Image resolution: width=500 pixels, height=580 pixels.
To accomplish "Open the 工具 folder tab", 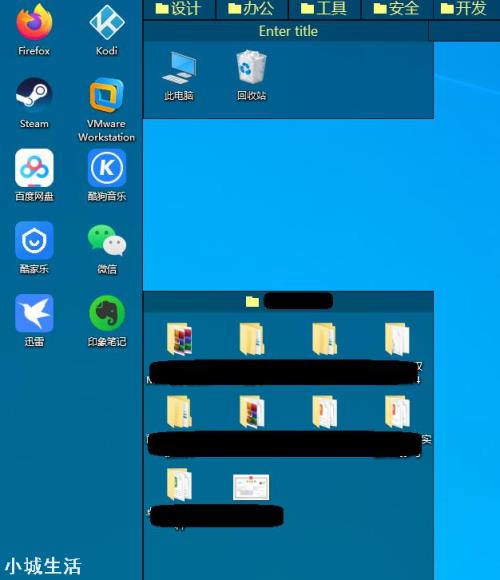I will click(x=324, y=9).
